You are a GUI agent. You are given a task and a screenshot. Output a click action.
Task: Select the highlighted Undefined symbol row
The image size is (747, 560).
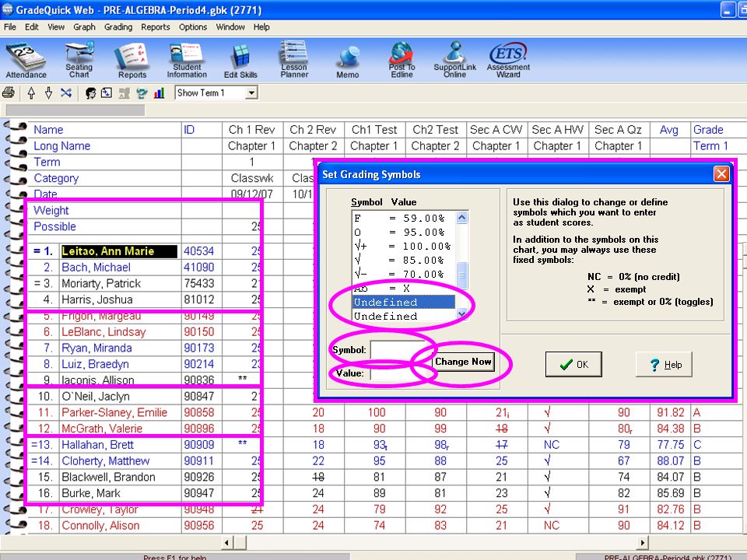(x=404, y=302)
